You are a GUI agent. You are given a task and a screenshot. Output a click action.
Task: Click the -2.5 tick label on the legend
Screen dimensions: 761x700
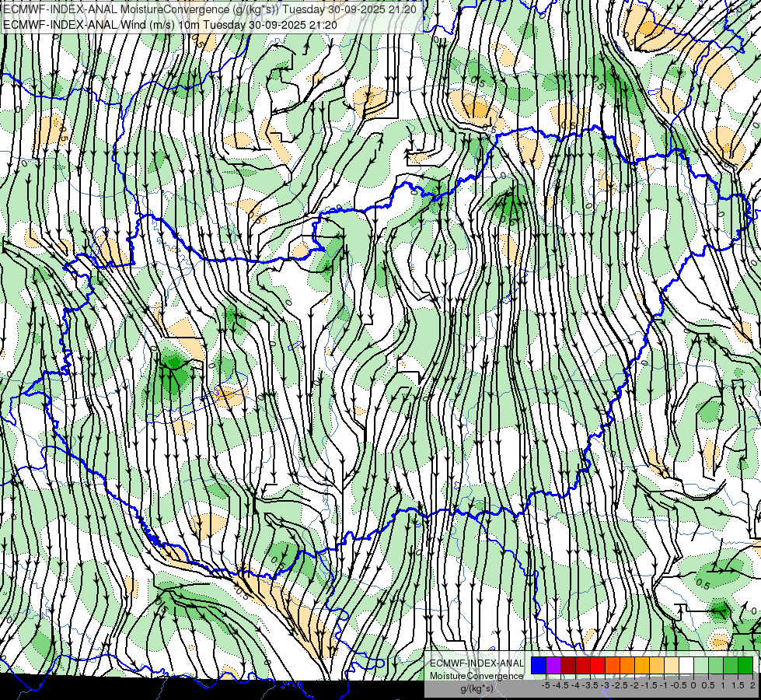[620, 685]
